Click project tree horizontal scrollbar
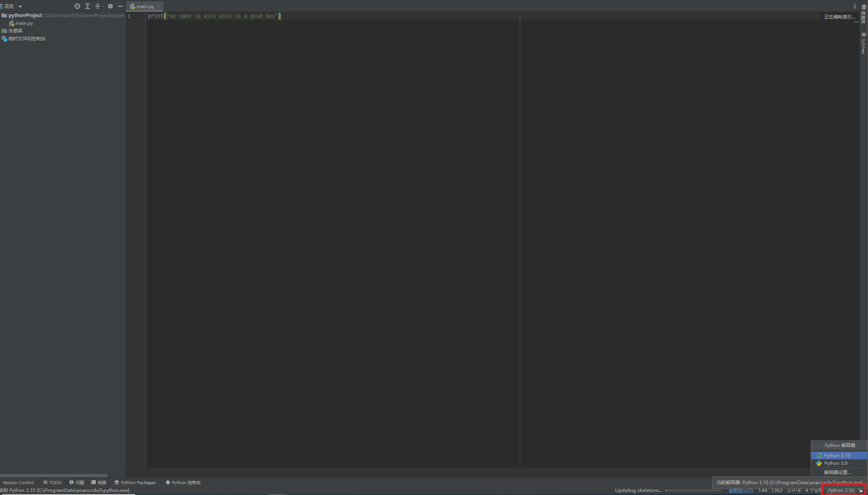The image size is (868, 495). [x=53, y=475]
